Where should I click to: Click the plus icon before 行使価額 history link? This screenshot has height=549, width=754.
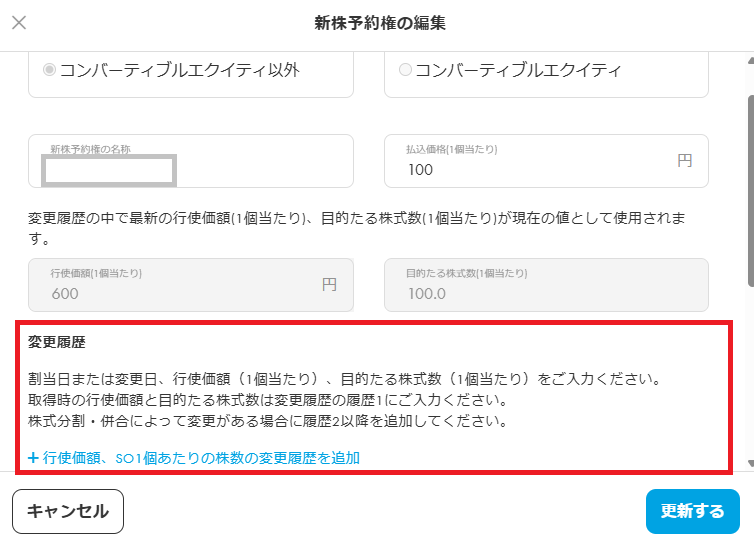click(x=33, y=458)
